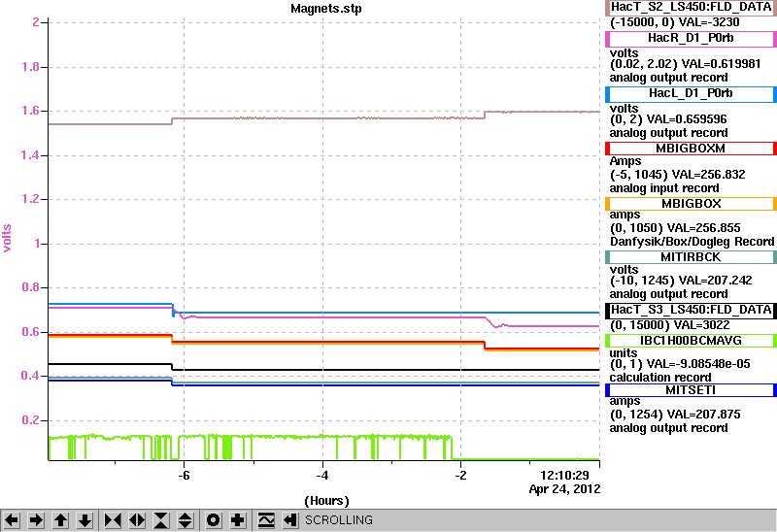
Task: Click the VAL=3022 readout text
Action: click(x=700, y=325)
